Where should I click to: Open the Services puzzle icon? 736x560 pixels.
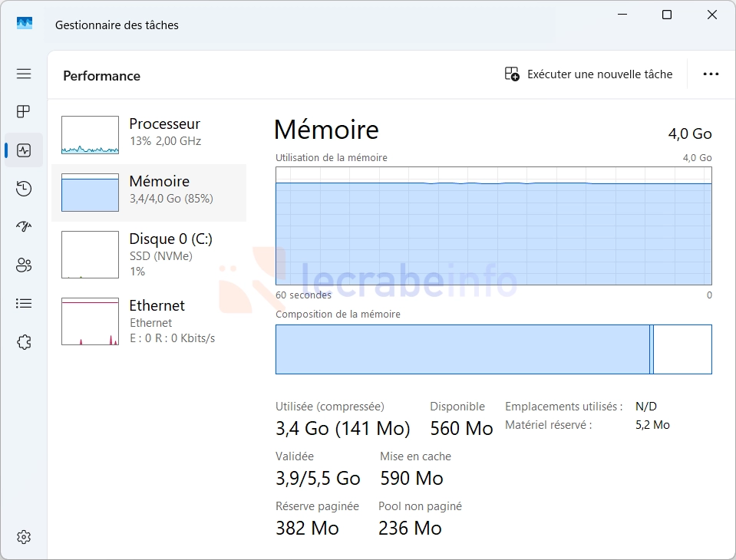pyautogui.click(x=24, y=342)
